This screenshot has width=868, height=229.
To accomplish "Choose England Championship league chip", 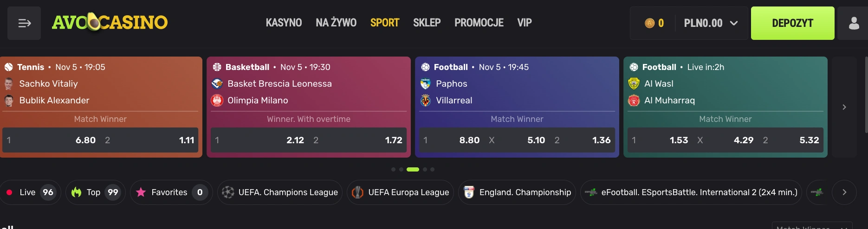I will coord(517,192).
